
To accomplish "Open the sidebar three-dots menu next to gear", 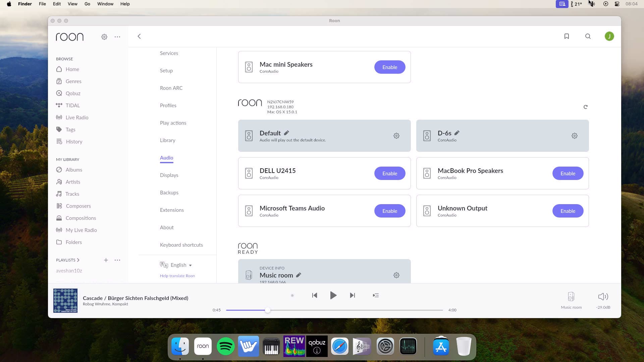I will click(x=117, y=37).
